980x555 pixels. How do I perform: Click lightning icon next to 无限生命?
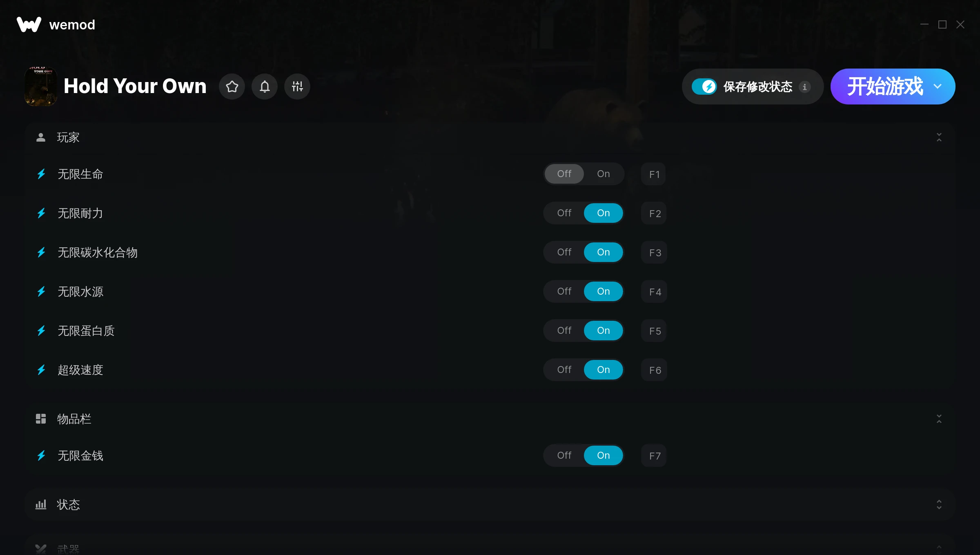click(x=41, y=174)
